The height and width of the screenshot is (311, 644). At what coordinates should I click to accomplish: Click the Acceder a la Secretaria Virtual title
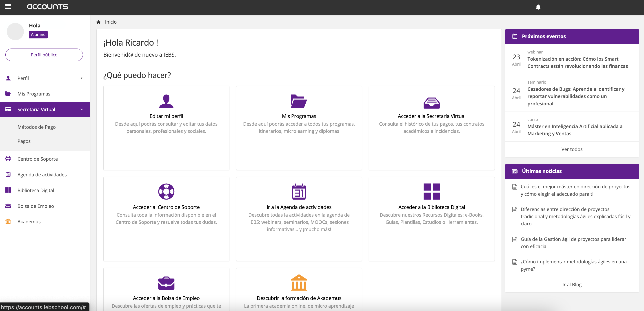[x=431, y=116]
